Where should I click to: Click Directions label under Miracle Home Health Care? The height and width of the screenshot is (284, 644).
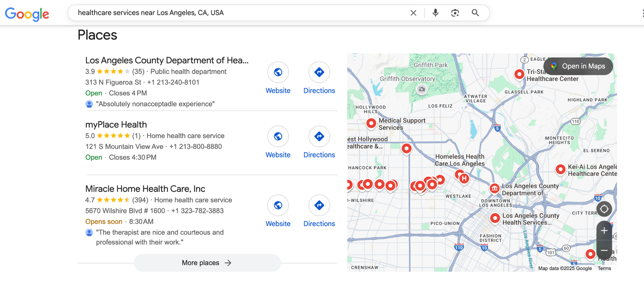pyautogui.click(x=319, y=224)
